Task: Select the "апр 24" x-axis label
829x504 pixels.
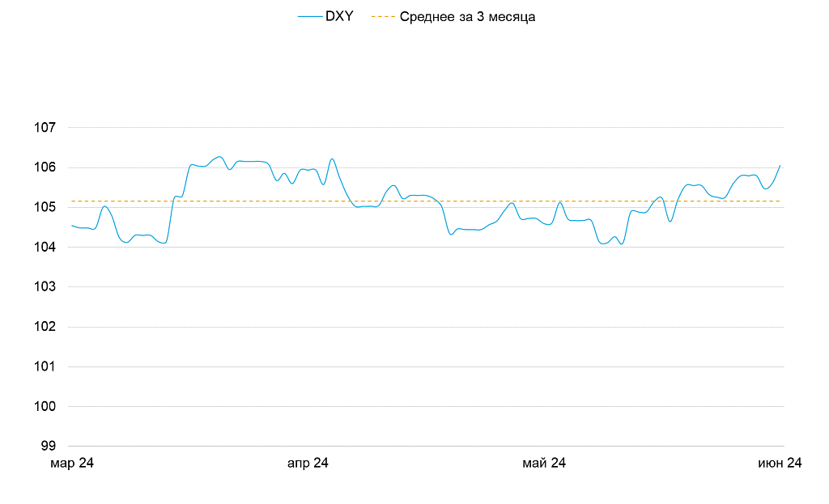Action: 308,464
